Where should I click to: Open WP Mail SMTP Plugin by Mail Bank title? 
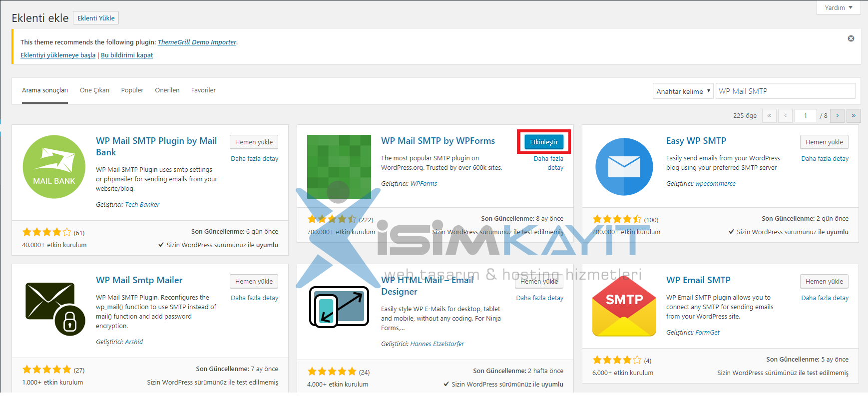pyautogui.click(x=156, y=146)
